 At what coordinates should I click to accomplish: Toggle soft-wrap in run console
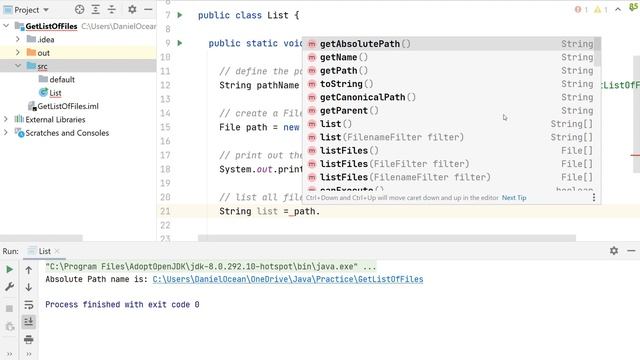pyautogui.click(x=29, y=304)
